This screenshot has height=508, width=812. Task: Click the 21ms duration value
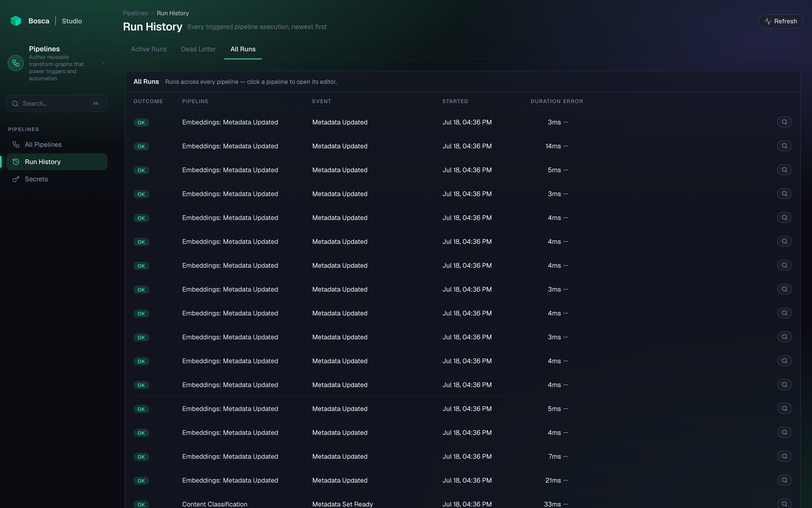point(553,481)
